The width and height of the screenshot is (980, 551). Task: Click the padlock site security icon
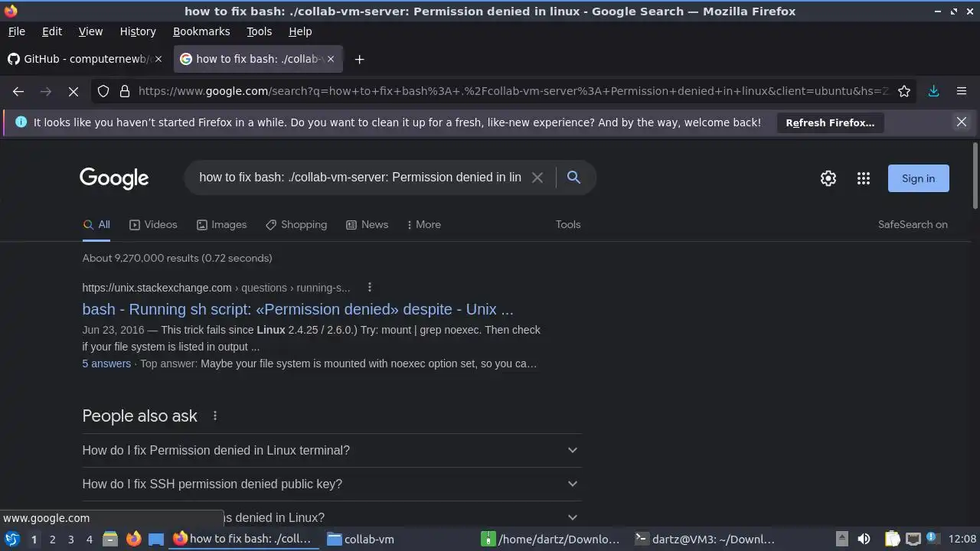click(x=125, y=91)
